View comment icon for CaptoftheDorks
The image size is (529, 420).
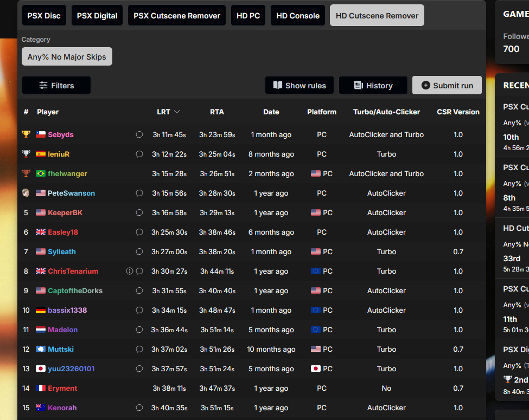[x=139, y=291]
